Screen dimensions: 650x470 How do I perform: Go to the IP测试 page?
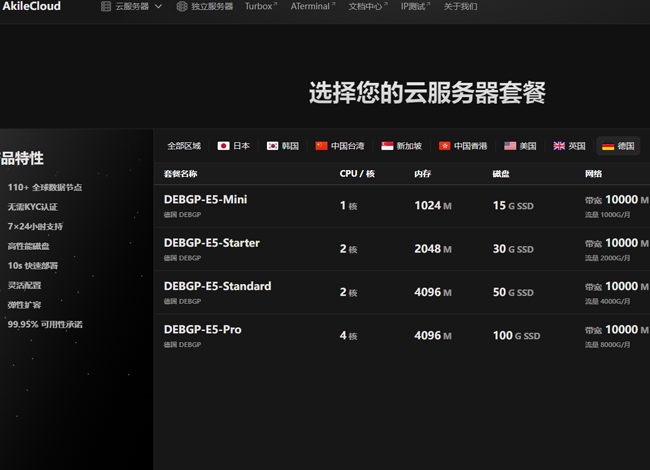pyautogui.click(x=417, y=6)
